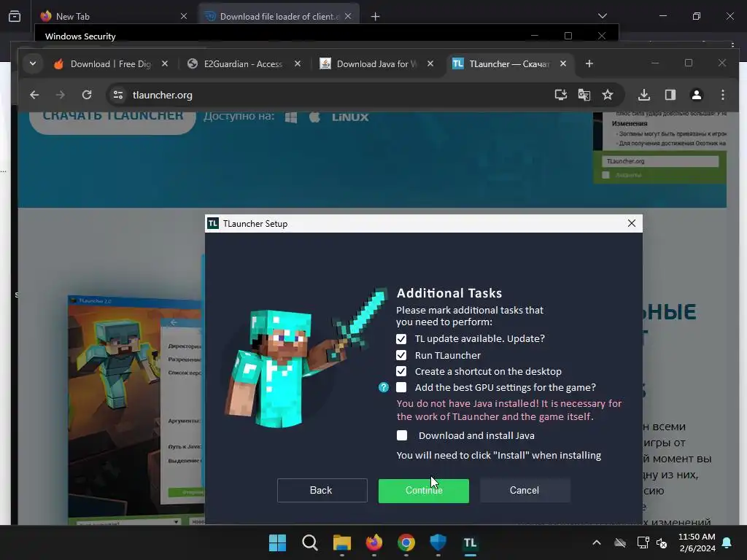
Task: Click the install app icon in address bar
Action: (561, 95)
